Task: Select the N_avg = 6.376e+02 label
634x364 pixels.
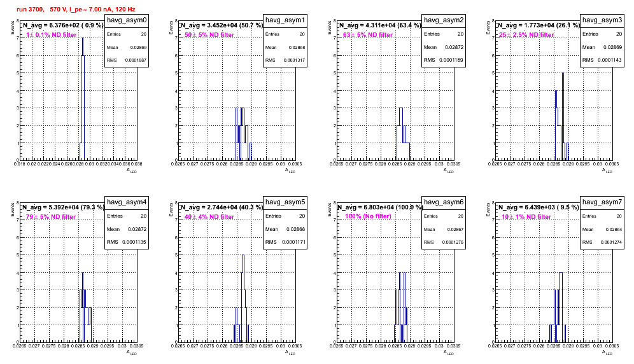Action: (63, 25)
